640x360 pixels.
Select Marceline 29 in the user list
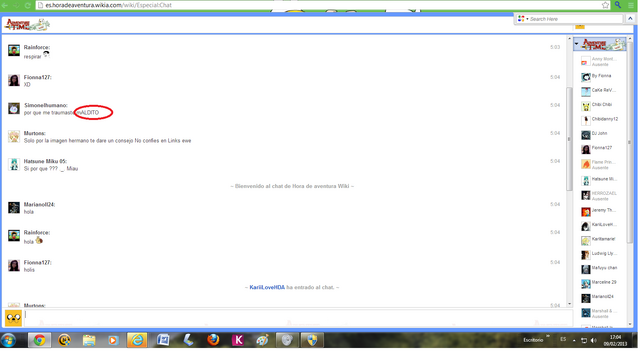(x=600, y=283)
